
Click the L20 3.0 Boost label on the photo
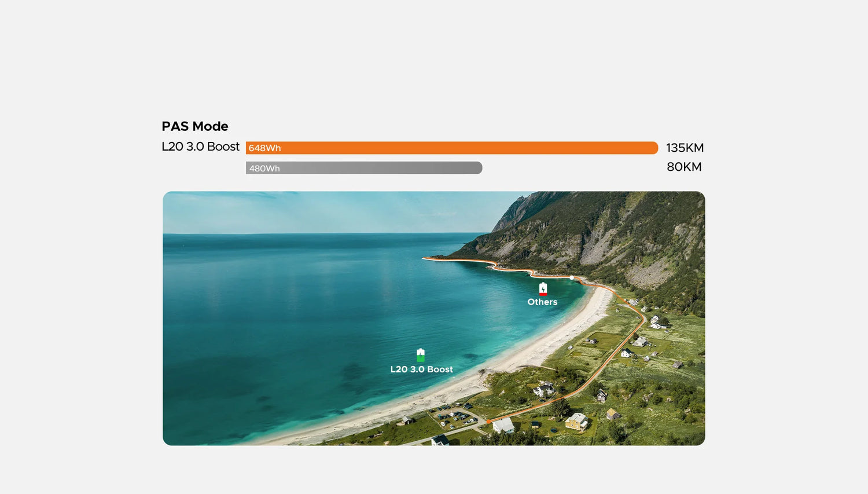click(421, 369)
